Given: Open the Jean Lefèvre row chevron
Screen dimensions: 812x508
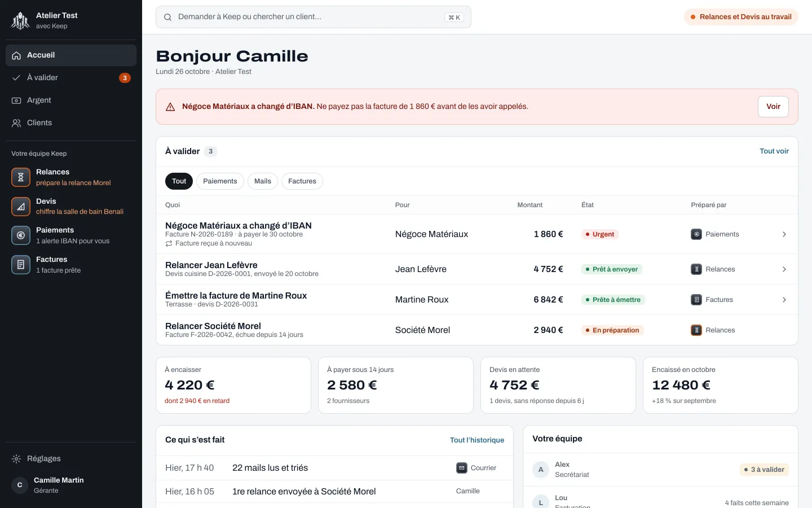Looking at the screenshot, I should tap(784, 269).
